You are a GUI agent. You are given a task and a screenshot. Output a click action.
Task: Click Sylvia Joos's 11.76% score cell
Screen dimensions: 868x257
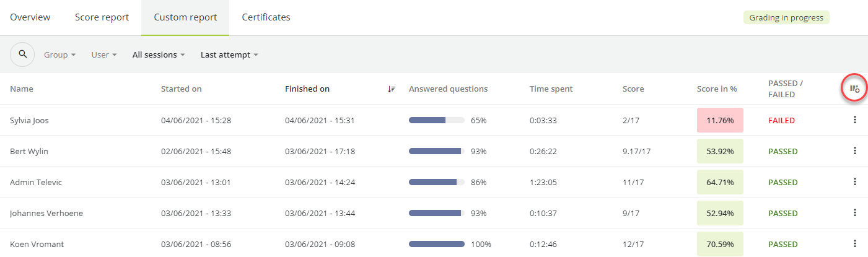coord(720,120)
